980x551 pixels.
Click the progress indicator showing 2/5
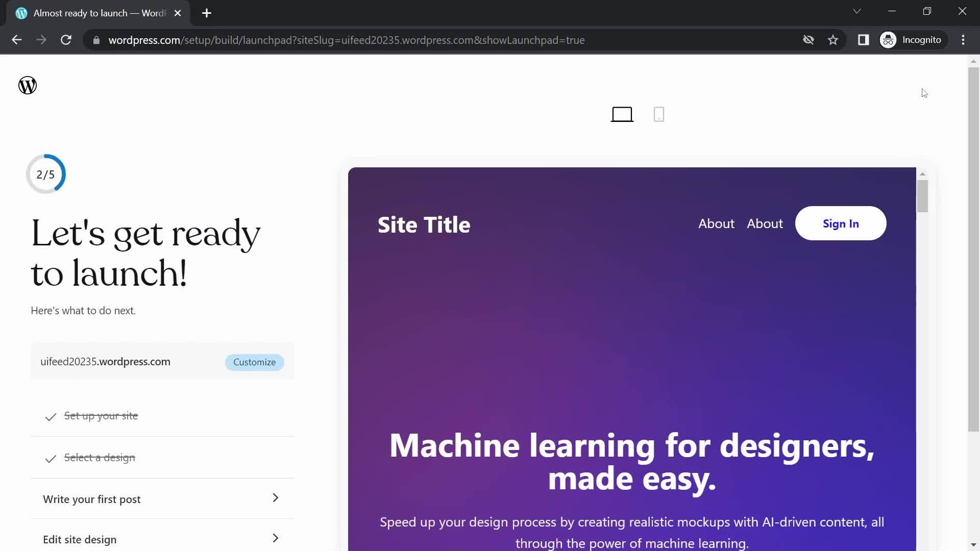pos(45,173)
